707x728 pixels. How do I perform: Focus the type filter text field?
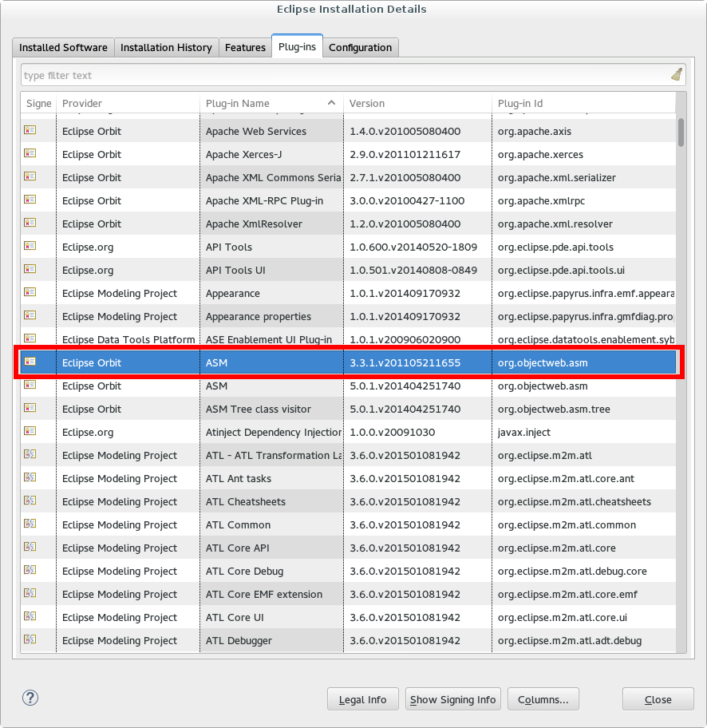coord(346,75)
